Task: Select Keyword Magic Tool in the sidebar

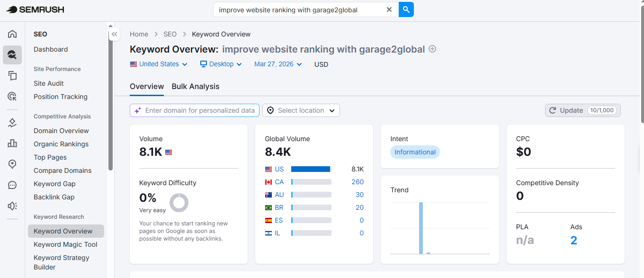Action: click(x=65, y=244)
